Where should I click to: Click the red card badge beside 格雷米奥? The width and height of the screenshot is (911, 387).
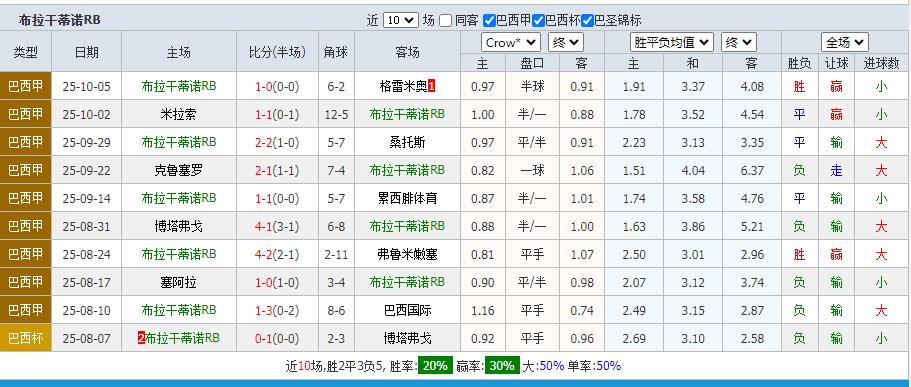(432, 87)
